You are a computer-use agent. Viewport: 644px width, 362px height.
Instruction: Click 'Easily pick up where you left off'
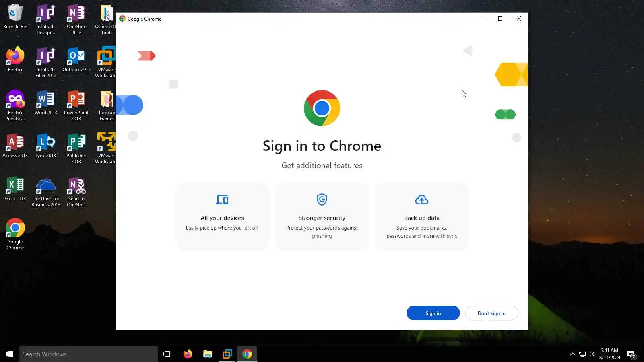click(222, 228)
